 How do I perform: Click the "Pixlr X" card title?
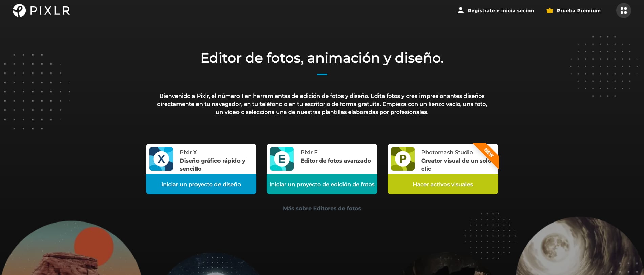pyautogui.click(x=188, y=152)
